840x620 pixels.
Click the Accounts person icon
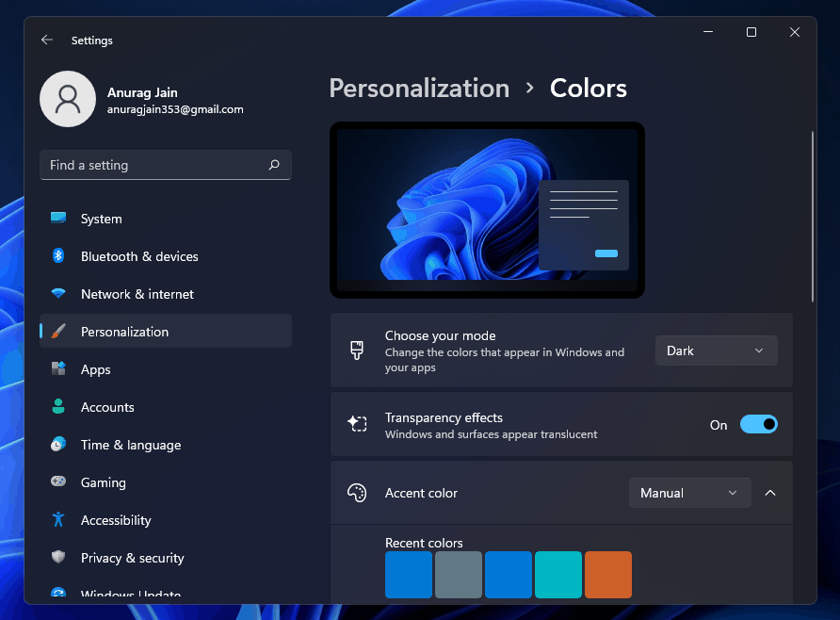click(58, 406)
